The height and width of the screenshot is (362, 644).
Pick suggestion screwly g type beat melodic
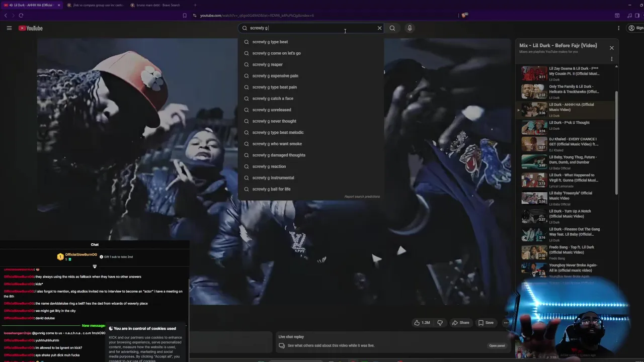[310, 132]
